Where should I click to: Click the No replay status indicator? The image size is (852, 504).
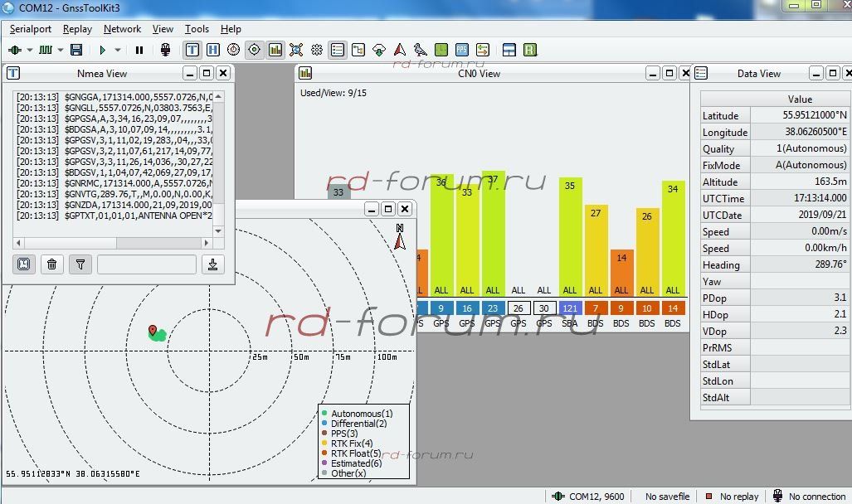(732, 496)
